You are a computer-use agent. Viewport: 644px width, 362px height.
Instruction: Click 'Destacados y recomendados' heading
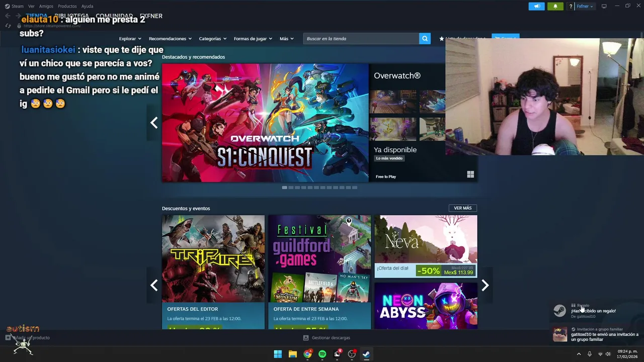[193, 57]
